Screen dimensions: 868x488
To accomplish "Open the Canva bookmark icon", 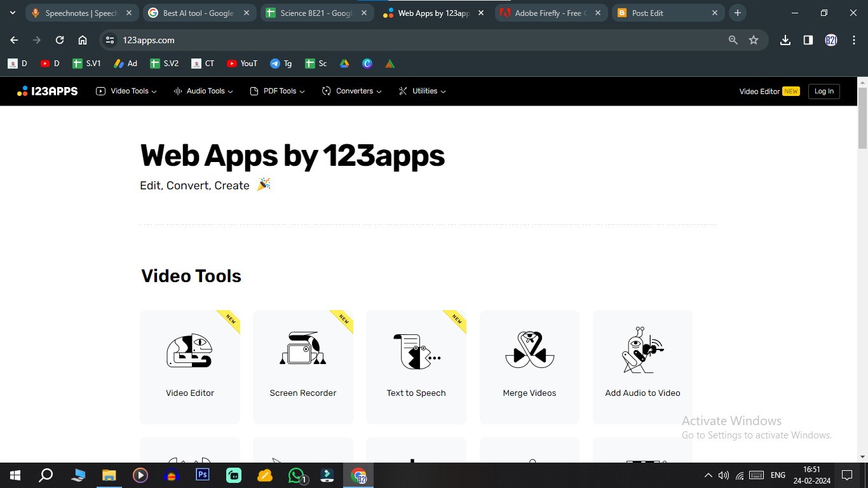I will click(x=367, y=64).
